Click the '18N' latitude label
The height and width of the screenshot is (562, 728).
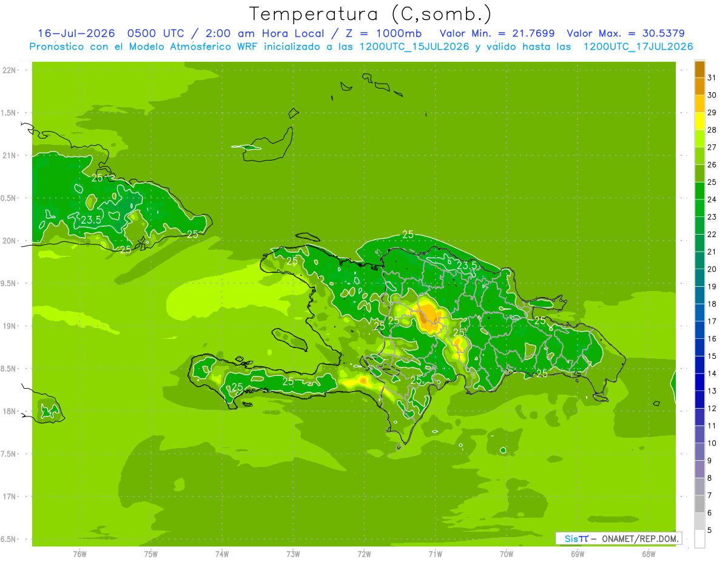[x=10, y=411]
